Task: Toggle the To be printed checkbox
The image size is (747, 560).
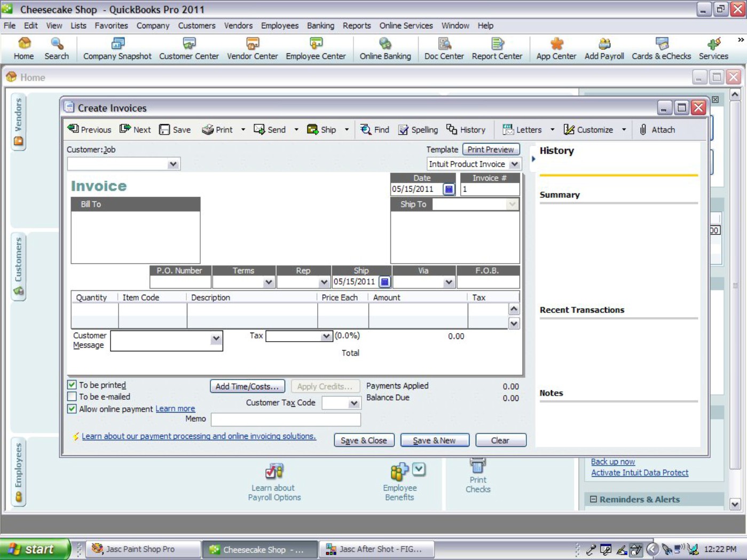Action: click(72, 384)
